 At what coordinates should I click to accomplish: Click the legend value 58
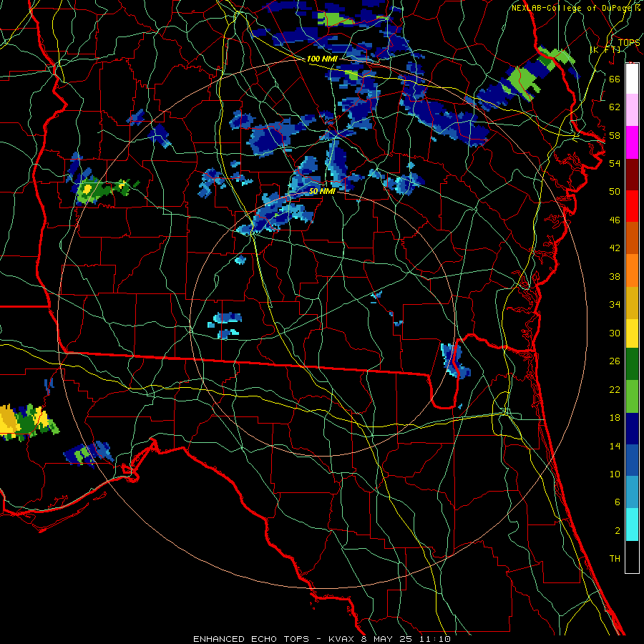pyautogui.click(x=615, y=135)
